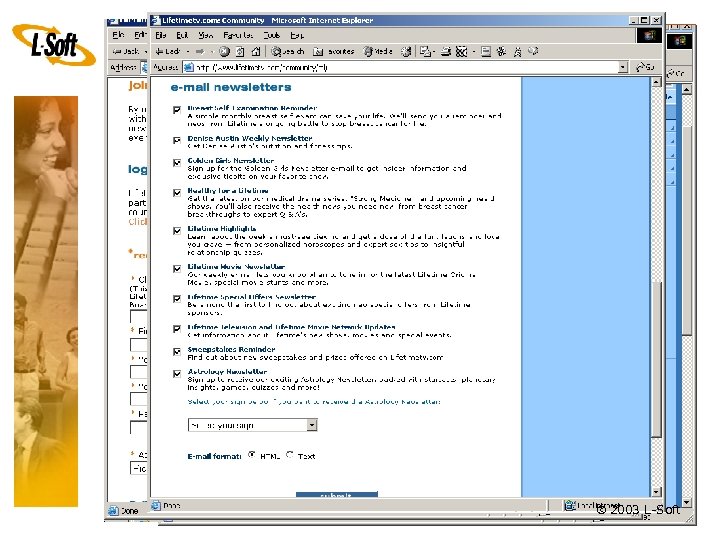This screenshot has width=720, height=540.
Task: Click the front window vertical scrollbar thumb
Action: click(x=656, y=358)
